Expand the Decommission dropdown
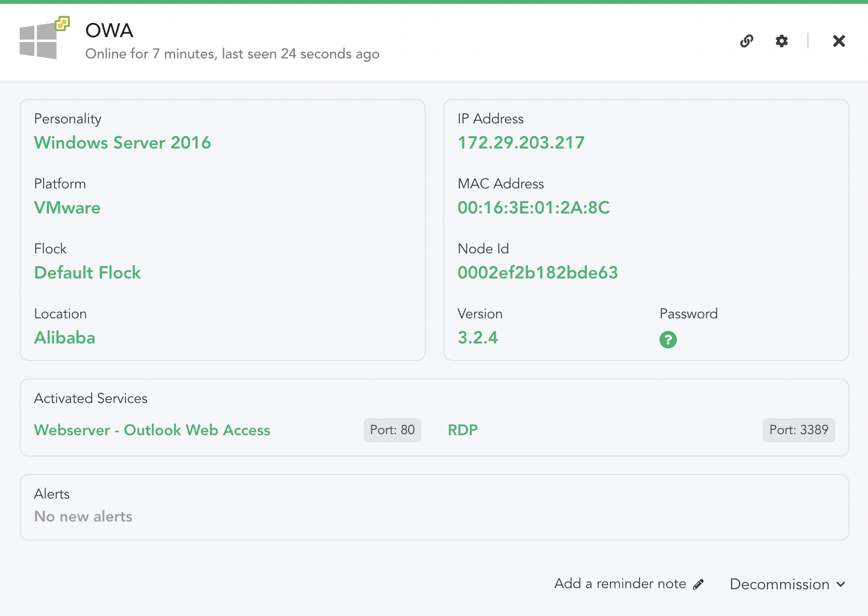This screenshot has width=868, height=616. tap(788, 584)
